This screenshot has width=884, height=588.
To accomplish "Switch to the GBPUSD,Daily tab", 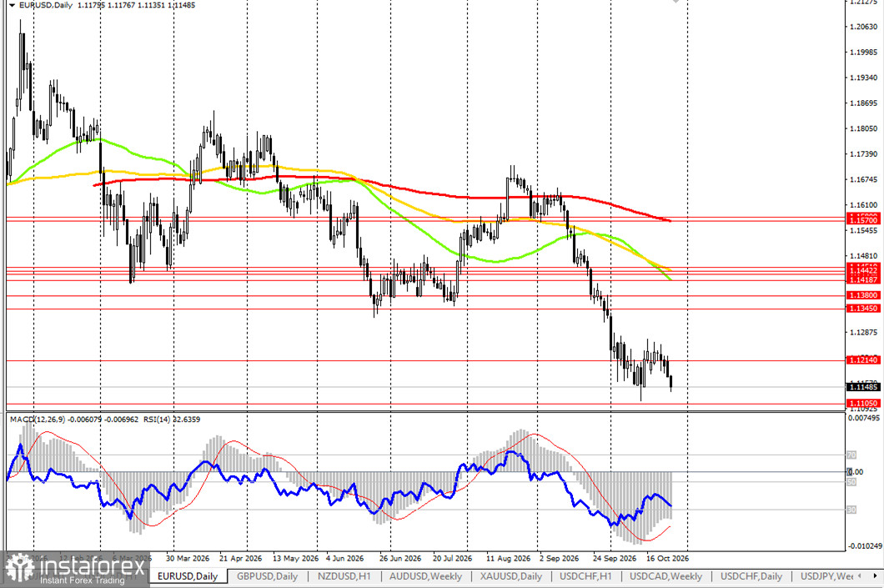I will point(267,576).
